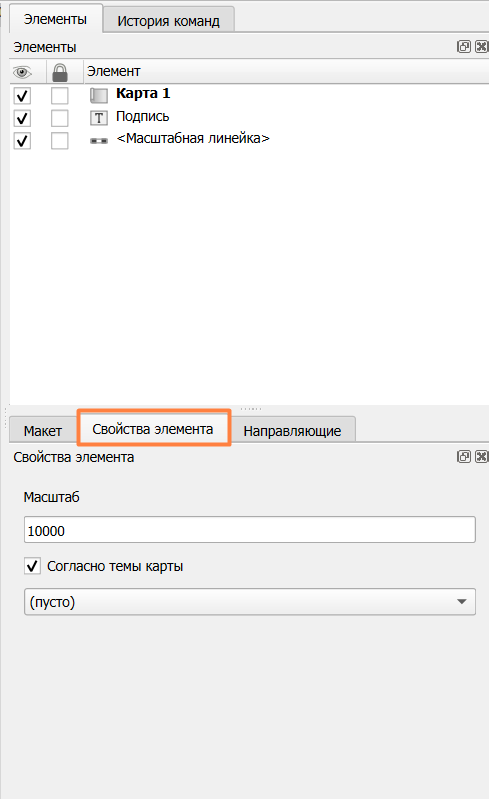Screen dimensions: 489x799
Task: Click the Масштаб input field with 10000
Action: click(250, 530)
